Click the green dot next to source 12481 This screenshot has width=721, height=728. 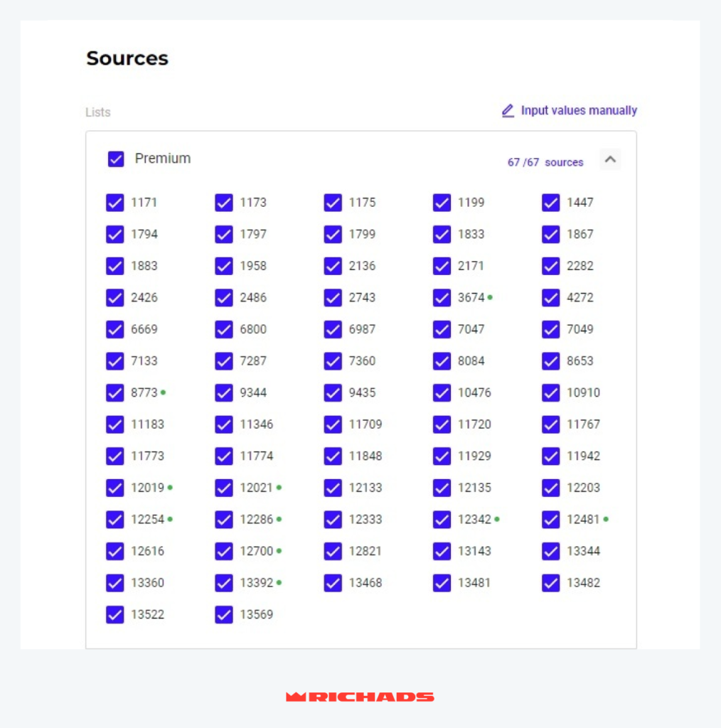tap(606, 519)
